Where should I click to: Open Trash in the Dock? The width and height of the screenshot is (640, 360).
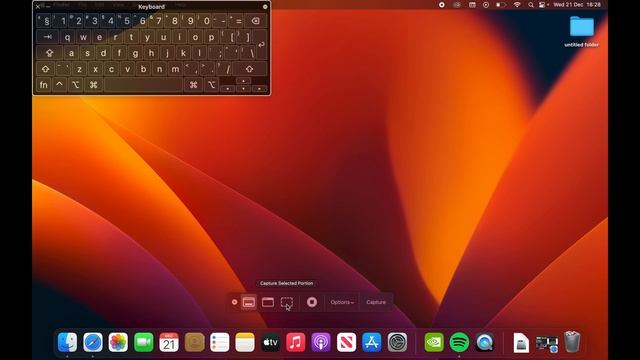point(572,341)
